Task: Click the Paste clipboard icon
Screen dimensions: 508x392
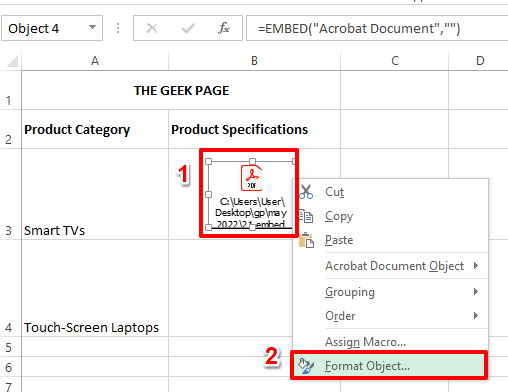Action: 306,240
